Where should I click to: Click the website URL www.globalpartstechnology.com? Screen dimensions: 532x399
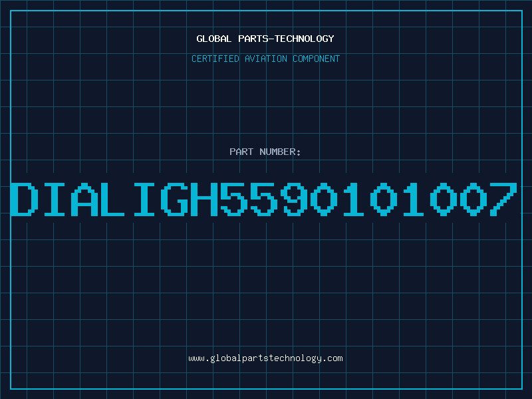[x=265, y=358]
